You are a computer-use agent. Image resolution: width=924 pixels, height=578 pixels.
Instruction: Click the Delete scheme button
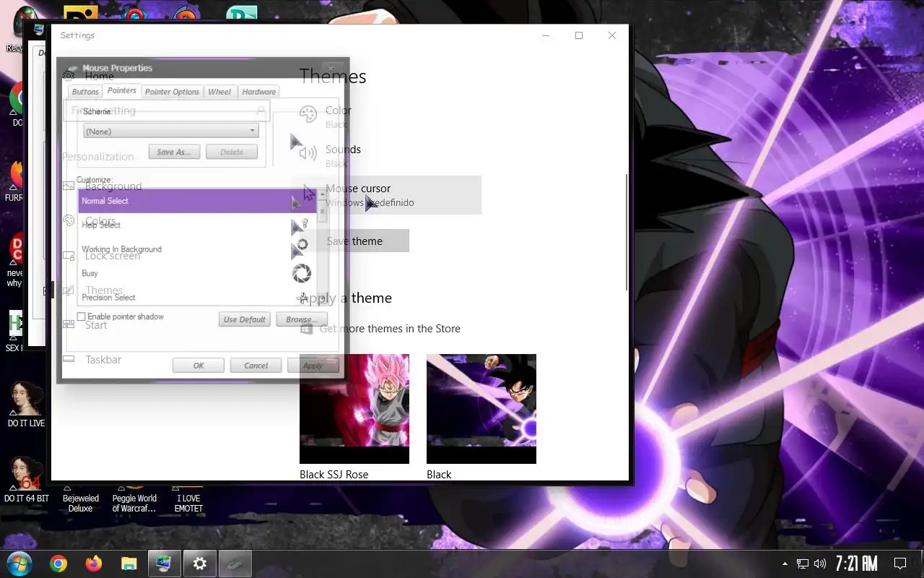[232, 152]
